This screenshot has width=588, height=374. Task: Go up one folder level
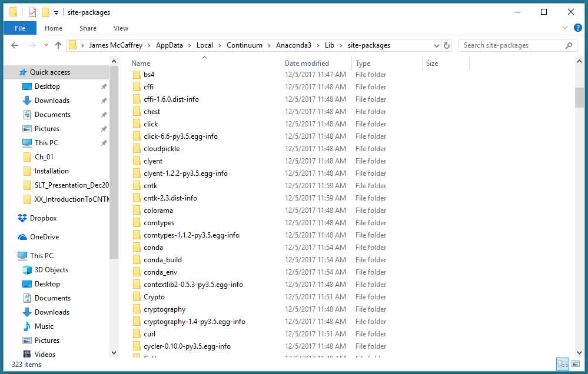click(58, 45)
